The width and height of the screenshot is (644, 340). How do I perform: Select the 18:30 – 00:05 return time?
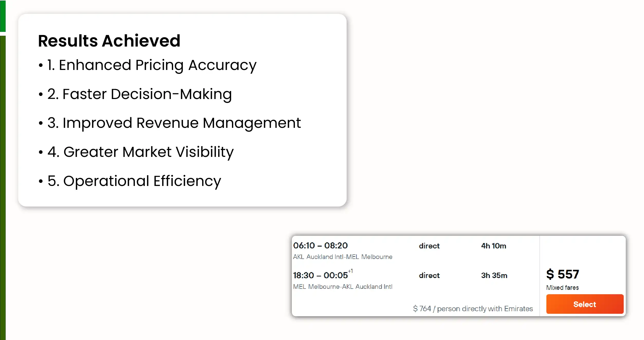pyautogui.click(x=320, y=275)
